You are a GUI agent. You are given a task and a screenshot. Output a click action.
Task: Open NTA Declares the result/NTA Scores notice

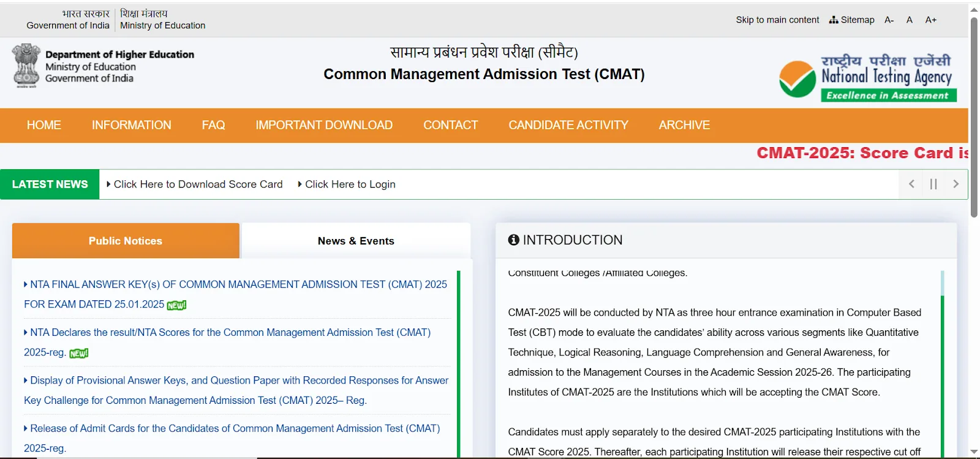tap(227, 342)
